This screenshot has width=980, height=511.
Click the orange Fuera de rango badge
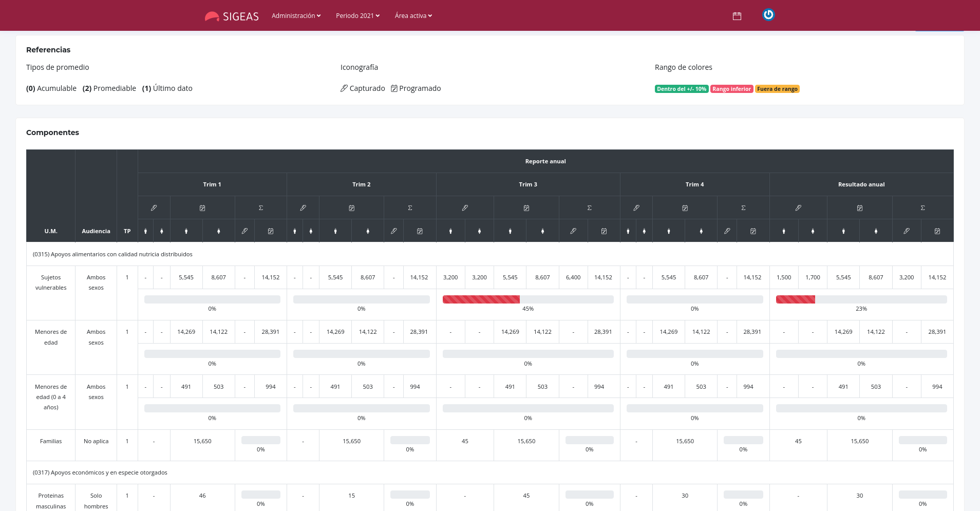pyautogui.click(x=777, y=89)
